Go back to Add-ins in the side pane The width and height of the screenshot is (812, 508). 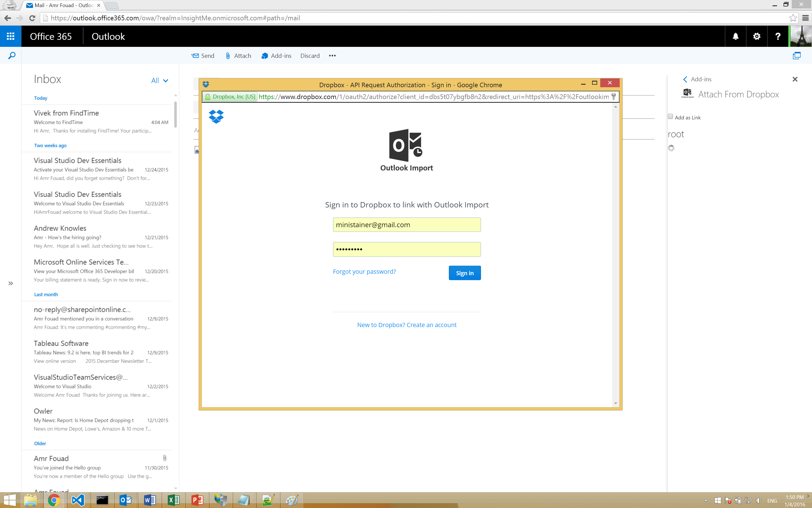(697, 79)
